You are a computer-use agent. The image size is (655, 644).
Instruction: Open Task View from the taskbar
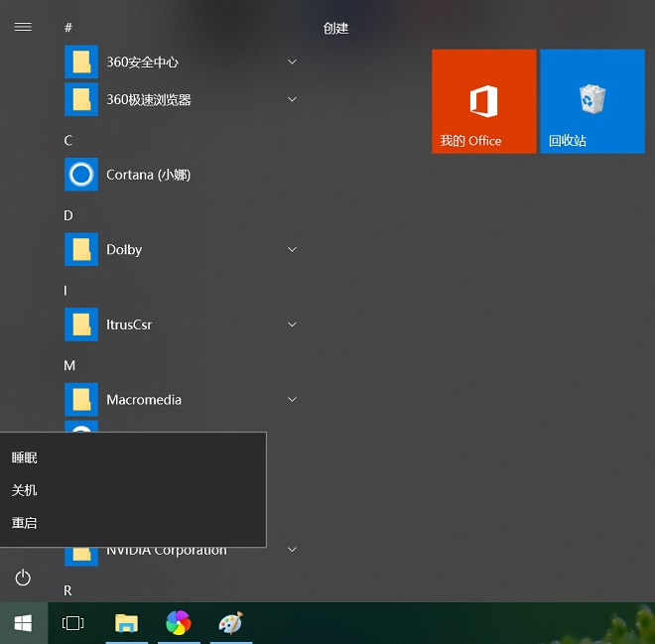click(72, 623)
